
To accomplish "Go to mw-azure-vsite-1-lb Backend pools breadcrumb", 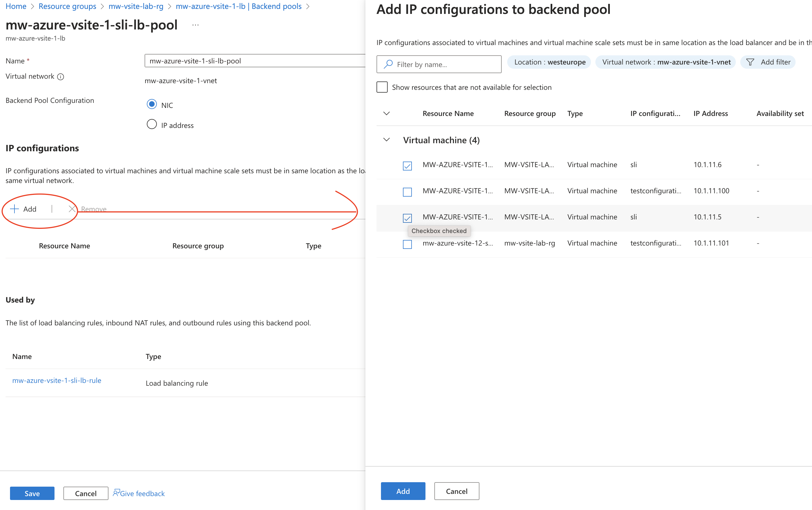I will [239, 6].
